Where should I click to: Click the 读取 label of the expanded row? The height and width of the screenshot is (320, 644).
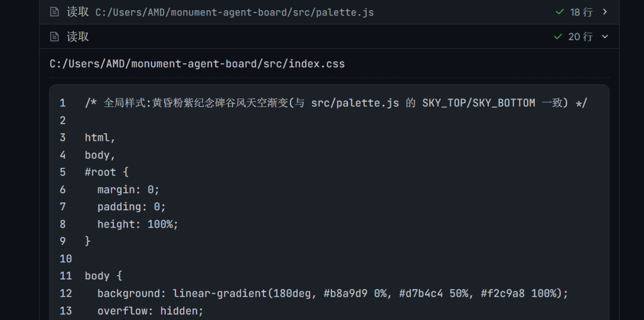(x=78, y=36)
